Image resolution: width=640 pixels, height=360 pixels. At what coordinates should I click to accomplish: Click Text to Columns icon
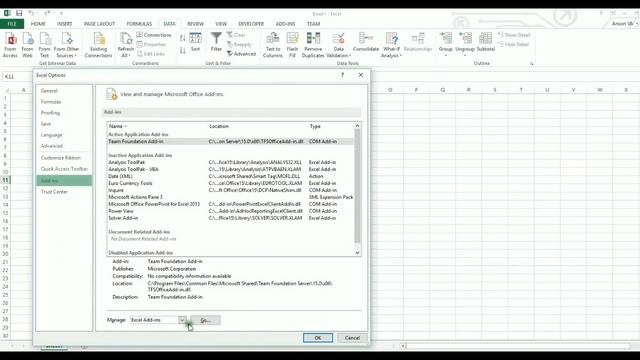(273, 45)
